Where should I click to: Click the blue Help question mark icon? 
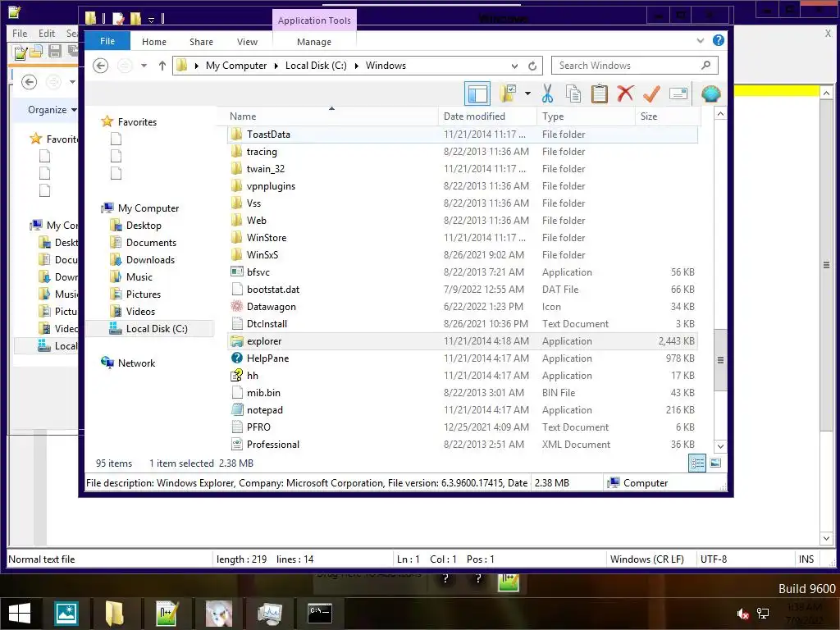[719, 40]
